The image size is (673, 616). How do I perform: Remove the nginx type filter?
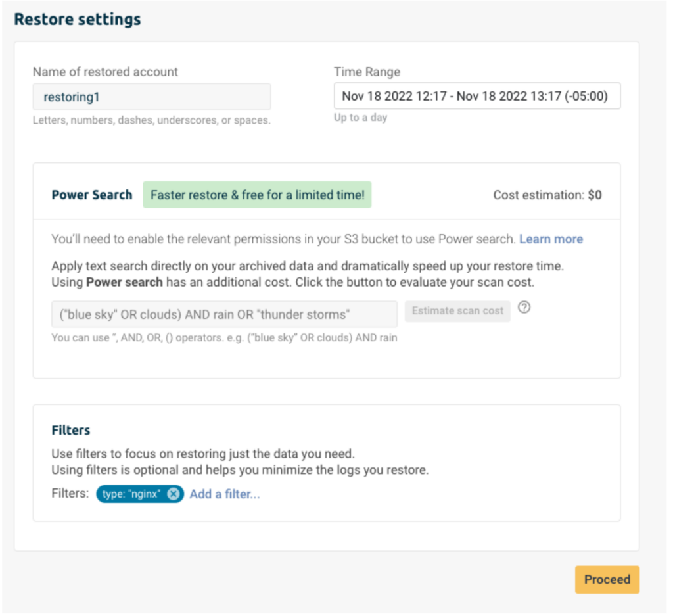point(173,494)
